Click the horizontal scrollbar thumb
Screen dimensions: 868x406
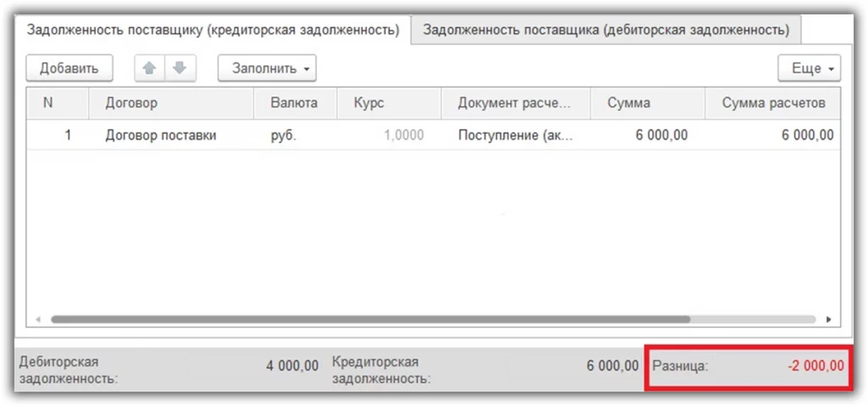(370, 320)
